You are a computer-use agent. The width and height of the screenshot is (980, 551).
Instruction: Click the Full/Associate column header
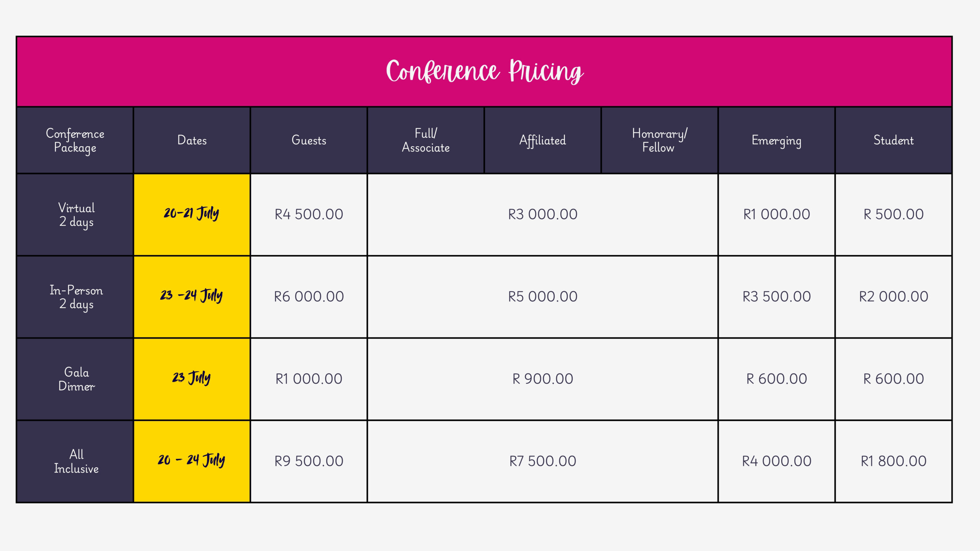426,140
